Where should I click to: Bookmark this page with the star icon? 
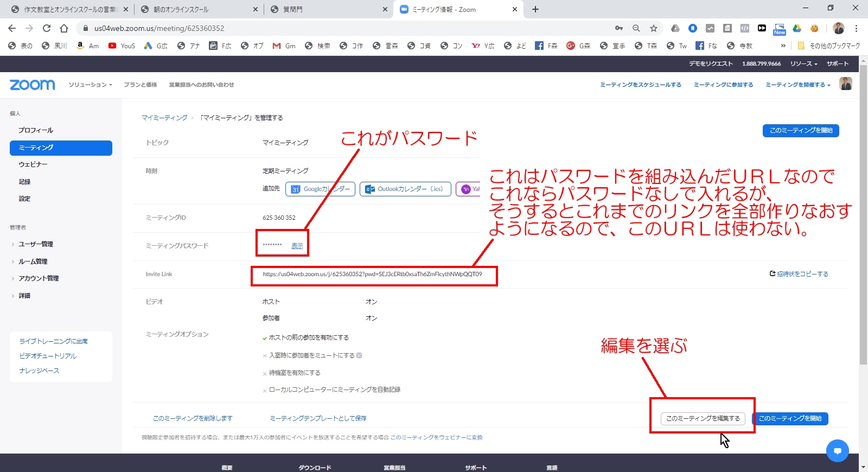[654, 28]
